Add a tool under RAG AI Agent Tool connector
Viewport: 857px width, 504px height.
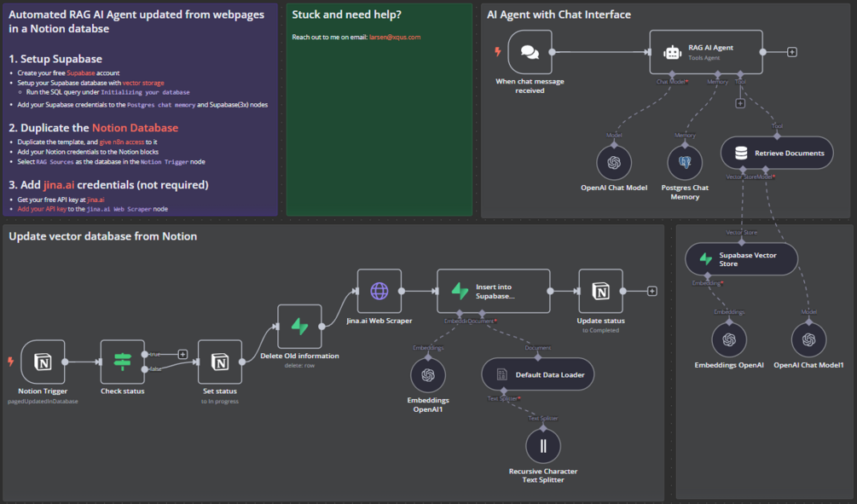(740, 103)
